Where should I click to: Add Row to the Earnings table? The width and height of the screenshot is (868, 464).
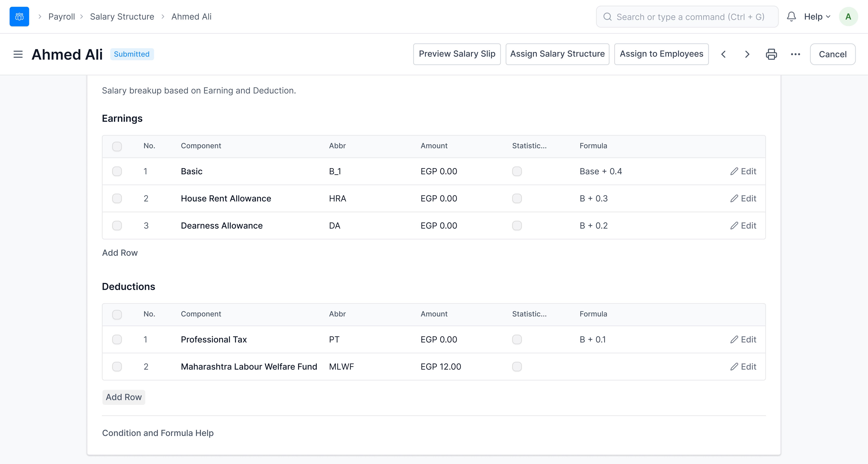click(120, 253)
